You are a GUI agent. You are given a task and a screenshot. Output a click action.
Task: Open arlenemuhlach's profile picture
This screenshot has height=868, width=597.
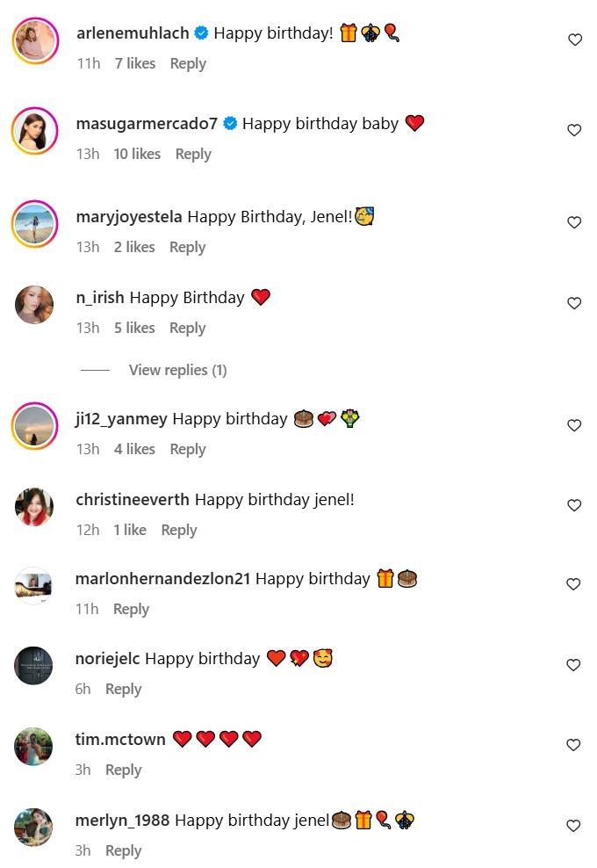click(35, 40)
